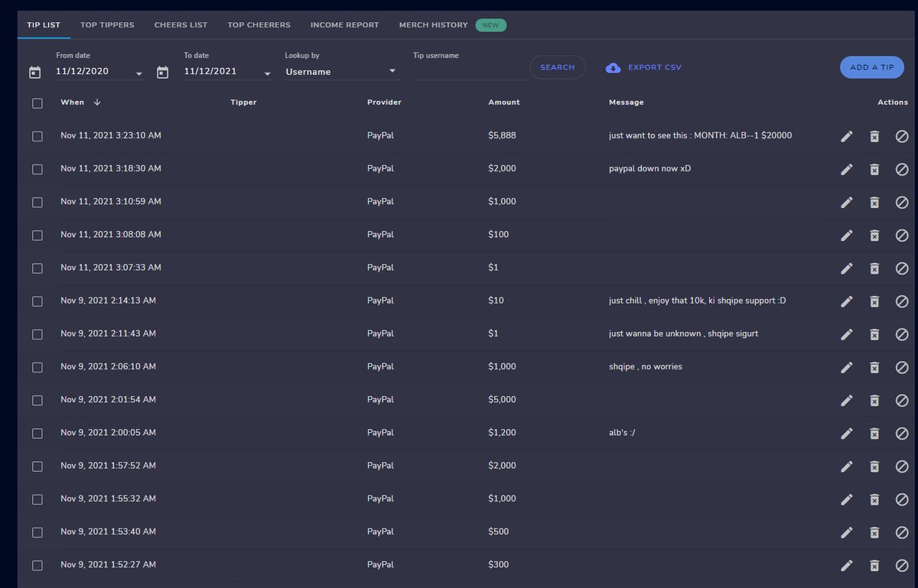
Task: Open the From date calendar picker
Action: pyautogui.click(x=34, y=72)
